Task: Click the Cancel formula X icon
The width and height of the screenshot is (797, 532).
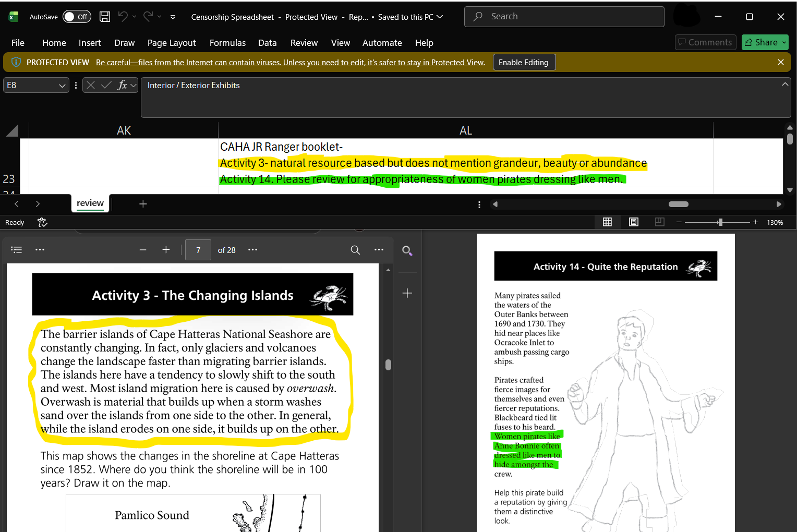Action: [91, 85]
